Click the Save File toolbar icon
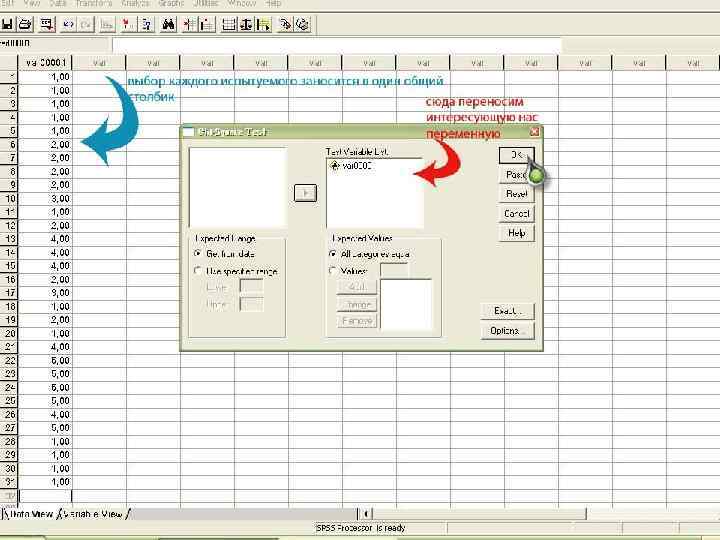This screenshot has width=720, height=540. point(8,24)
